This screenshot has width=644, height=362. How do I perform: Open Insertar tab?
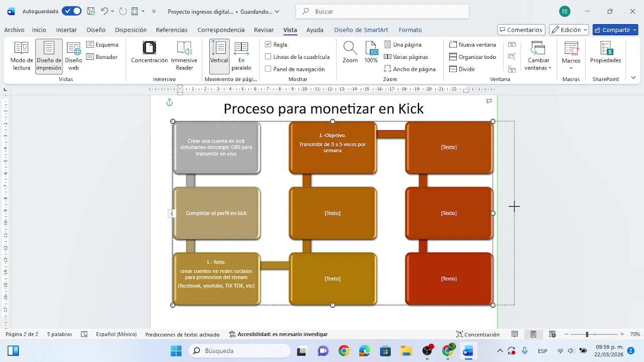[66, 30]
